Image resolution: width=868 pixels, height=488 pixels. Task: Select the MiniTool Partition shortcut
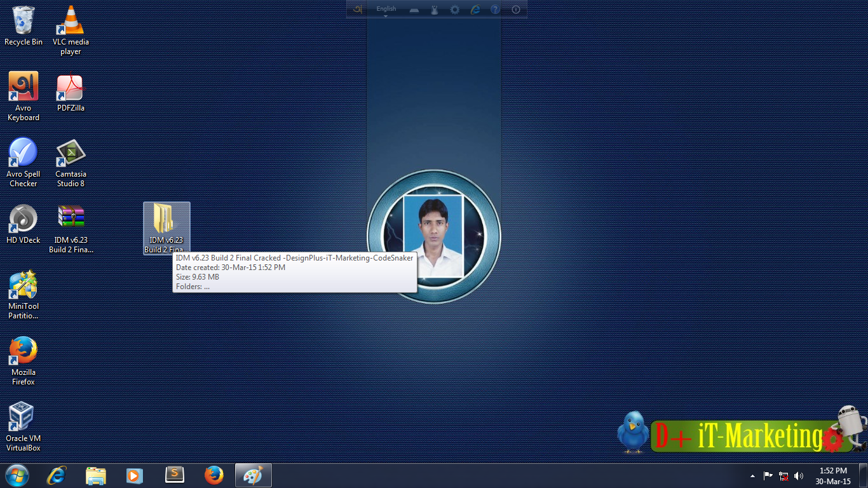coord(24,295)
